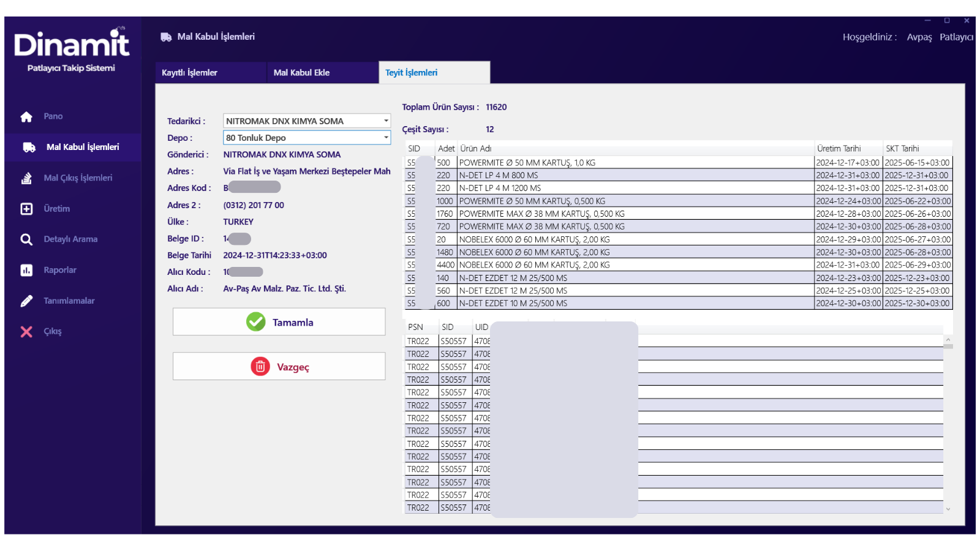The image size is (980, 551).
Task: Open Mal Çıkış İşlemleri from sidebar
Action: [x=78, y=178]
